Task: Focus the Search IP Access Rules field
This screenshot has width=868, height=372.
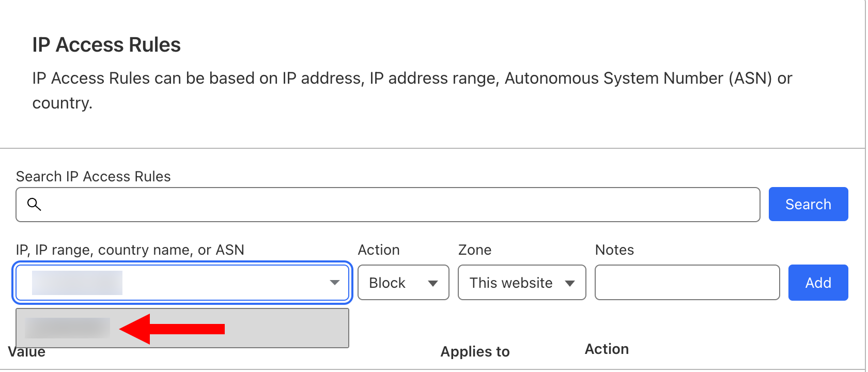Action: point(388,205)
